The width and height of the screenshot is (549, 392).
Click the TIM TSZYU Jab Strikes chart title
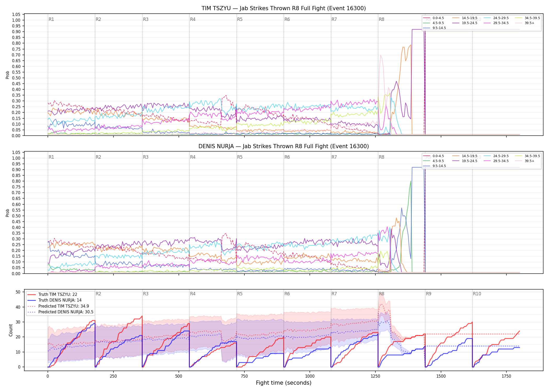284,8
